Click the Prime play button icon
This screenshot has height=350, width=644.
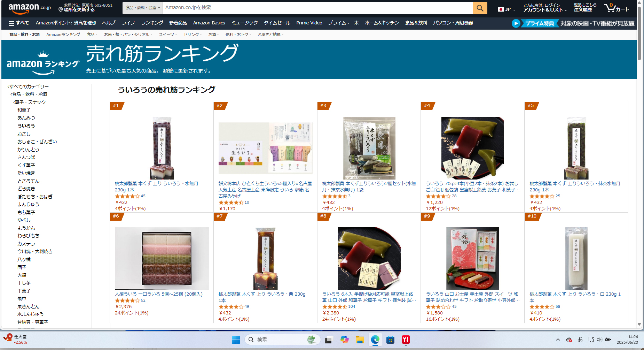[x=516, y=23]
